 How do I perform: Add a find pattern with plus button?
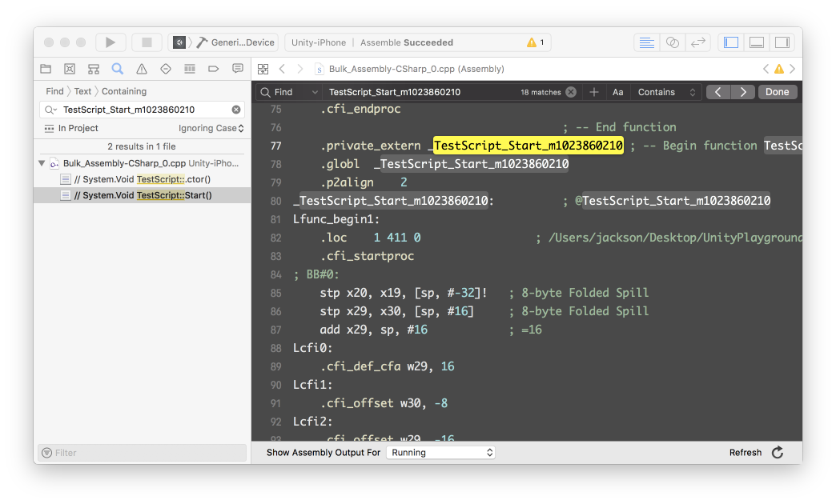[x=594, y=92]
